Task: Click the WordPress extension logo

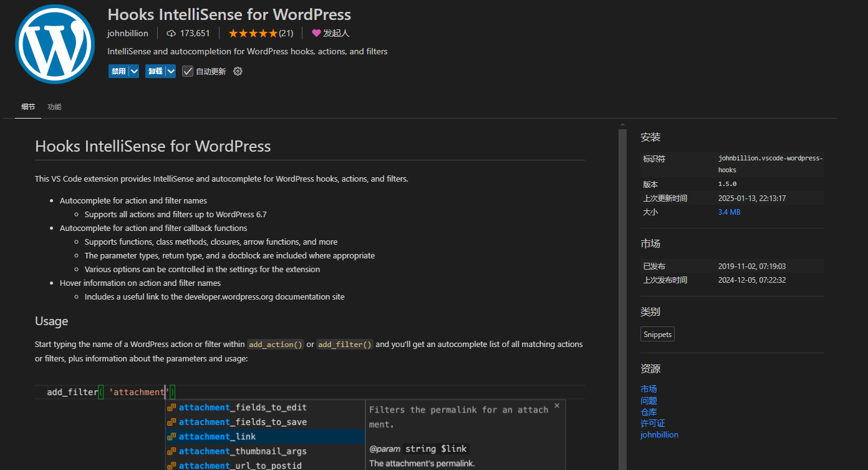Action: point(55,44)
